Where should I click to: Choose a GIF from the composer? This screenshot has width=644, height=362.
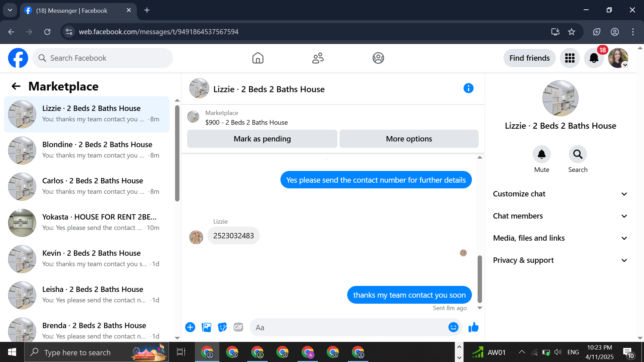(238, 327)
